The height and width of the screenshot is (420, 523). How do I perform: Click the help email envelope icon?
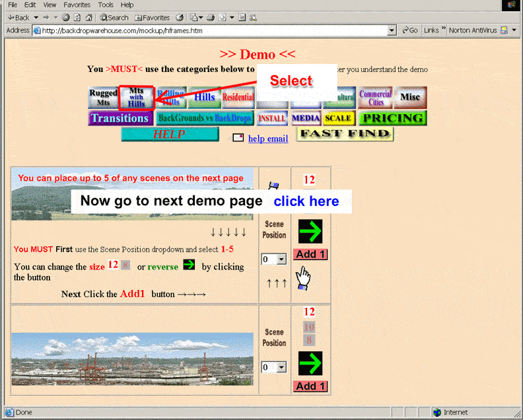(238, 138)
